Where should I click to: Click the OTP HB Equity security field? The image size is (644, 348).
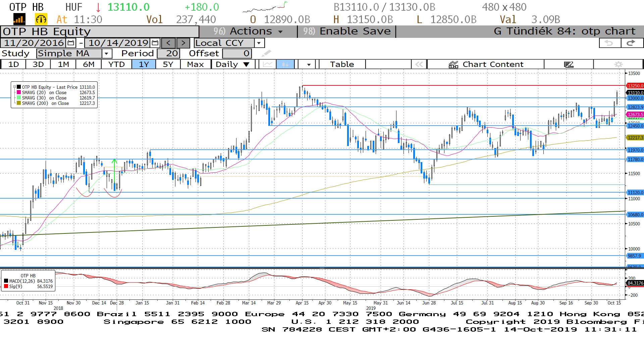tap(100, 31)
